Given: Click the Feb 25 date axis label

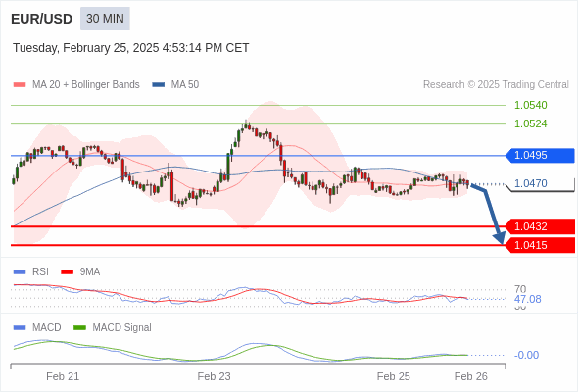Looking at the screenshot, I should coord(393,376).
